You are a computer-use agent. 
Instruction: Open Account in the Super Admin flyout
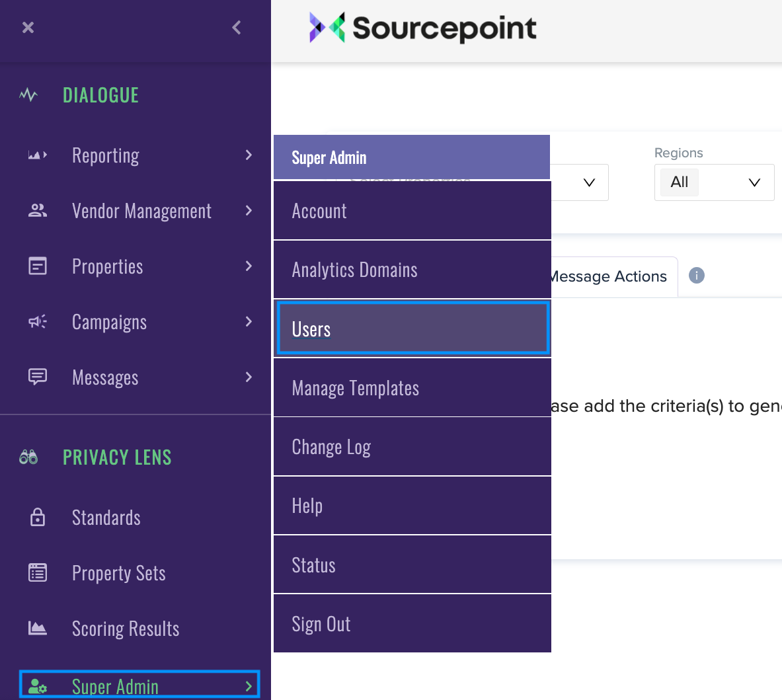click(412, 211)
